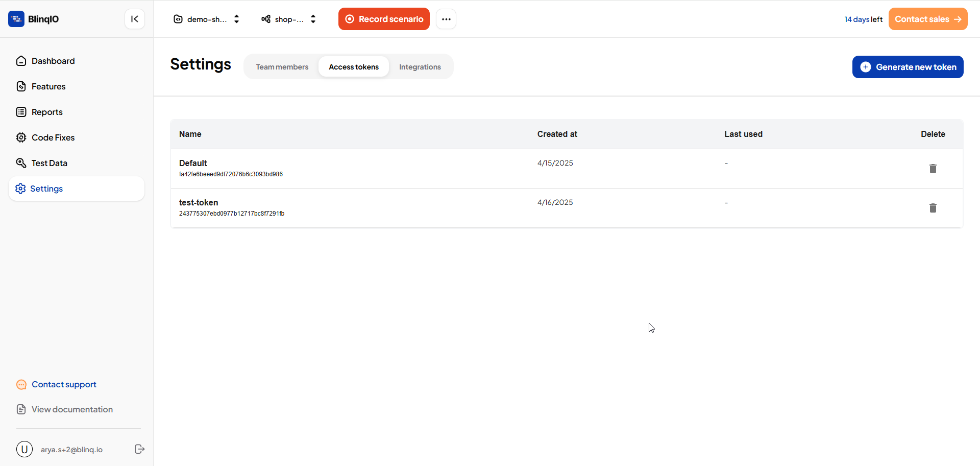Click the arya.s+2@blinq.io account email
980x466 pixels.
71,450
